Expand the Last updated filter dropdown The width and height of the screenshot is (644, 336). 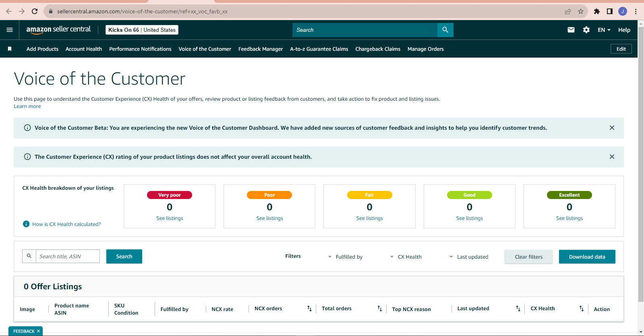(x=468, y=257)
